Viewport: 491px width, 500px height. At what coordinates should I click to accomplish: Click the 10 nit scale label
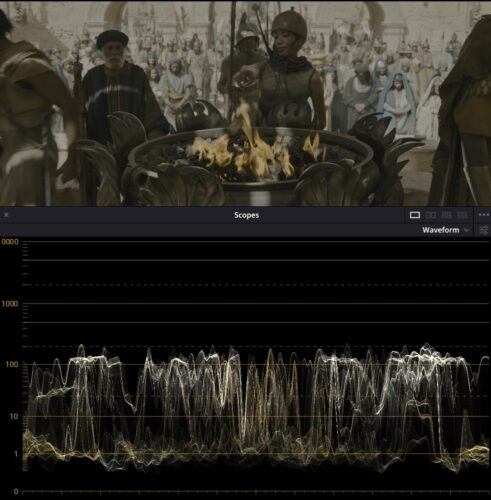tap(14, 416)
